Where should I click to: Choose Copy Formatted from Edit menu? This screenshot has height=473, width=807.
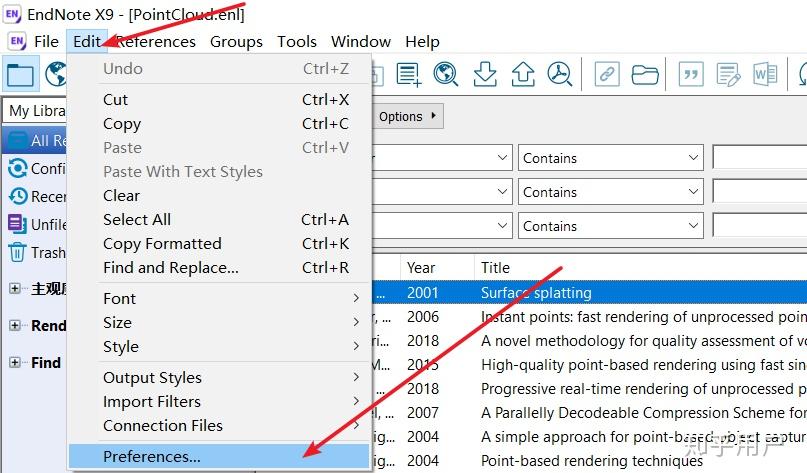220,243
